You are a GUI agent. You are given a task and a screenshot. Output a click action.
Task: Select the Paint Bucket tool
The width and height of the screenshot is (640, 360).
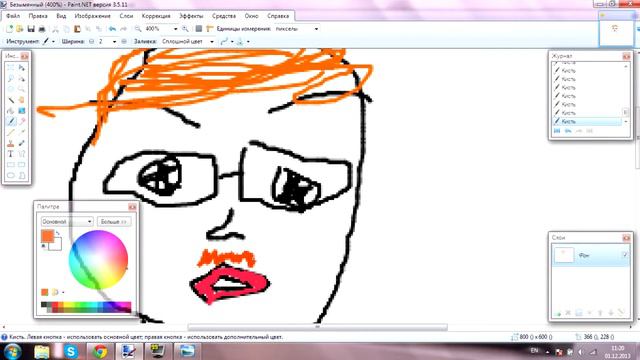pos(11,111)
